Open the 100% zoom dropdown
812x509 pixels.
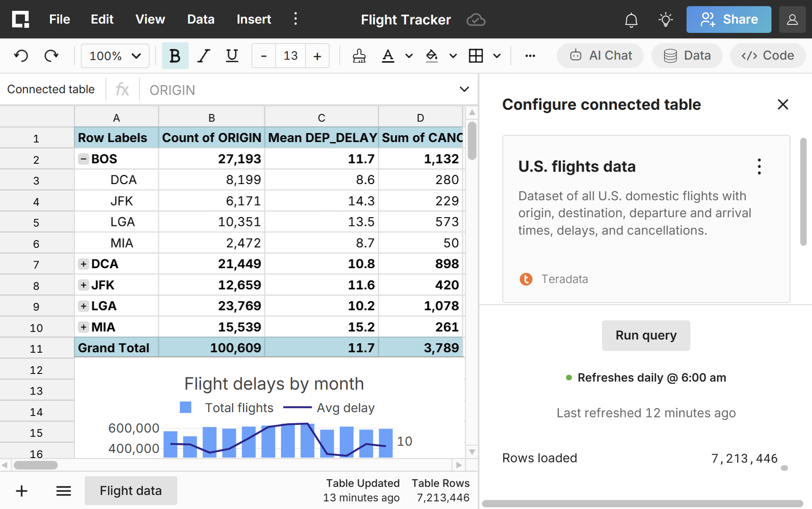(x=115, y=56)
